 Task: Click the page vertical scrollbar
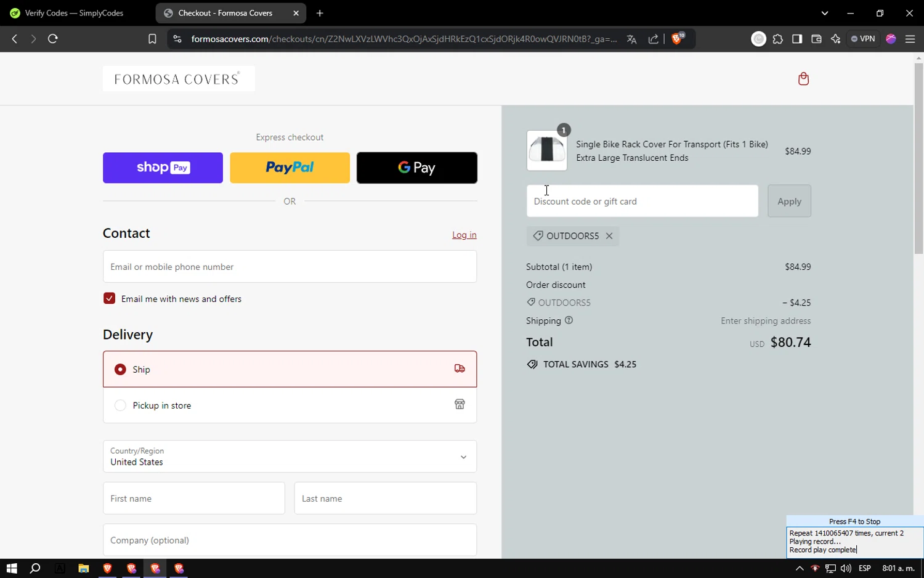918,158
